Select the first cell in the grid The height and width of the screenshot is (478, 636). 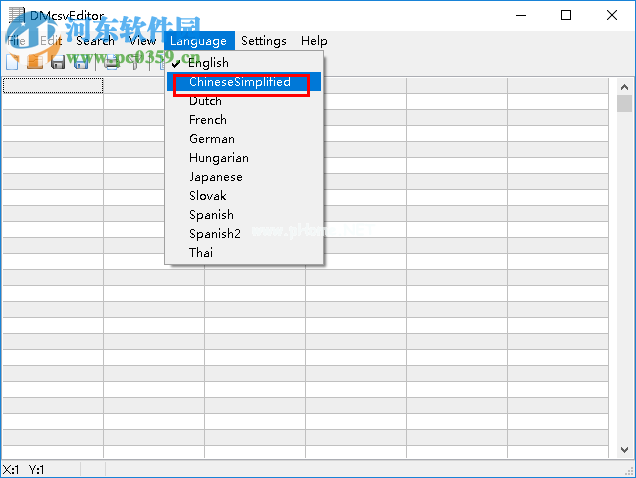52,86
